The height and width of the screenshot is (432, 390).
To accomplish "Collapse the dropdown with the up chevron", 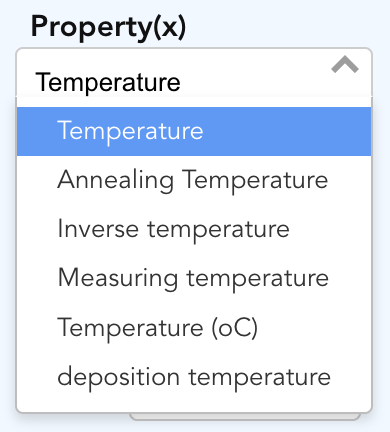I will (x=345, y=65).
